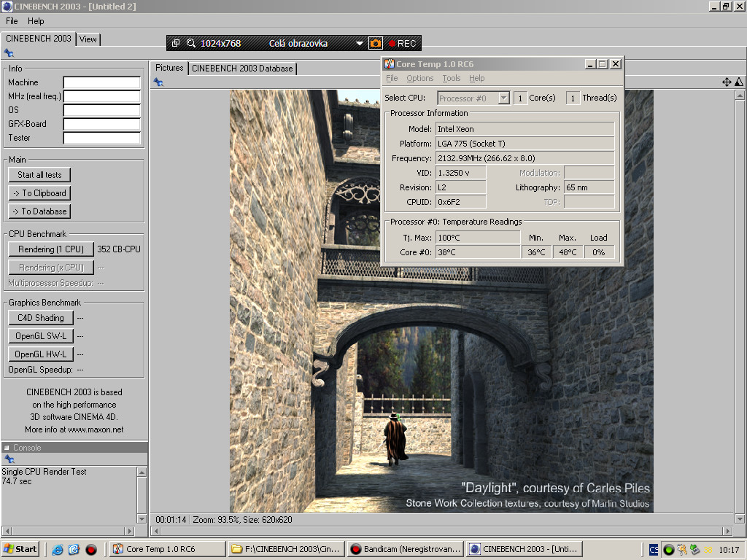
Task: Open the File menu in CINEBENCH
Action: (x=12, y=21)
